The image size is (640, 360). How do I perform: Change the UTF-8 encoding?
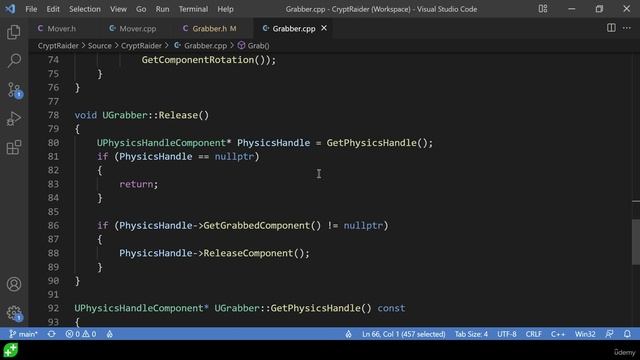pyautogui.click(x=507, y=334)
